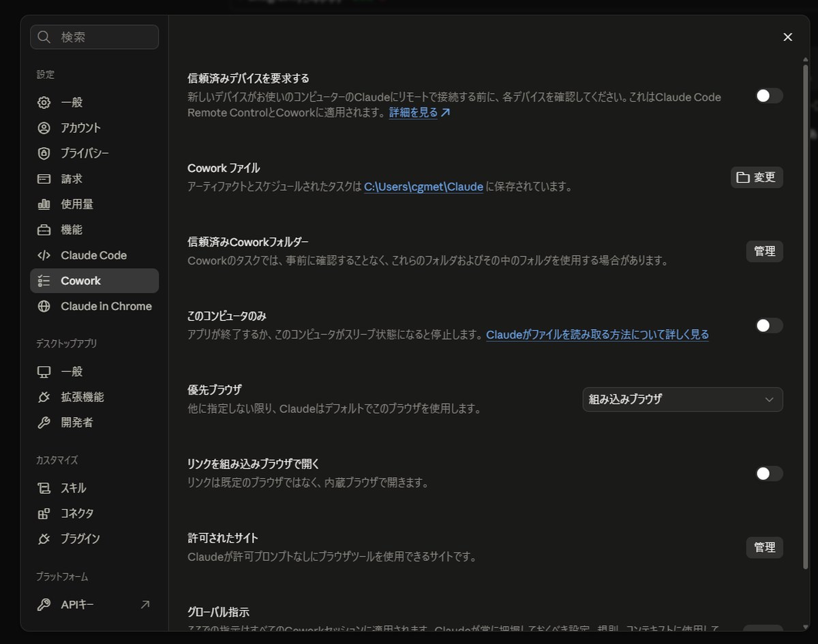Go to the プライバシー settings page
Image resolution: width=818 pixels, height=644 pixels.
pyautogui.click(x=94, y=153)
